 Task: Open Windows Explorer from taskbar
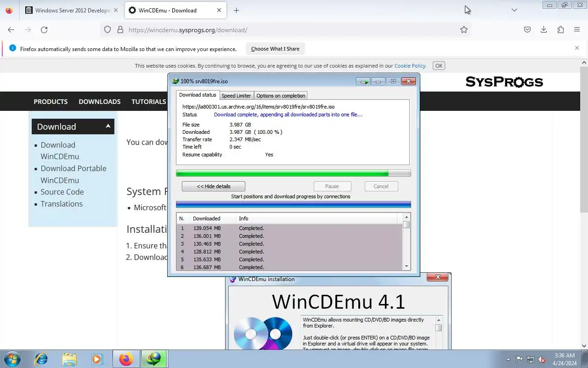[69, 359]
